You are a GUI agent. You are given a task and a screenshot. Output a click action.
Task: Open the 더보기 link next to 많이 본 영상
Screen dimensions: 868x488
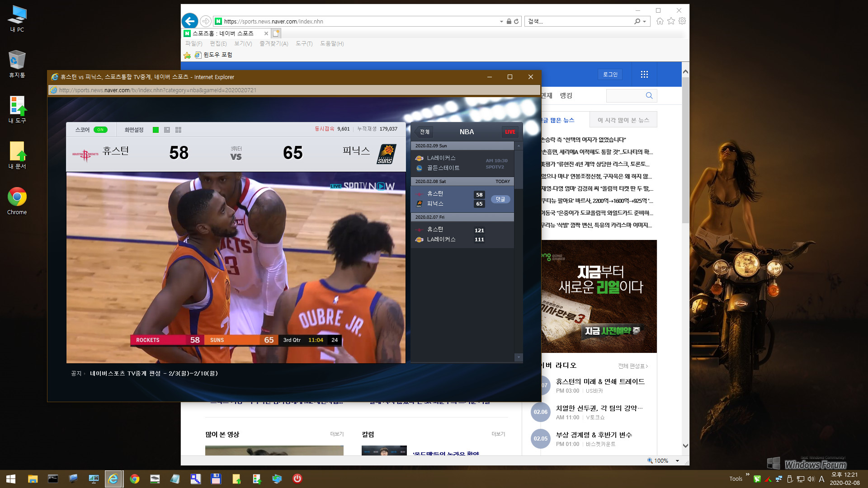tap(337, 434)
